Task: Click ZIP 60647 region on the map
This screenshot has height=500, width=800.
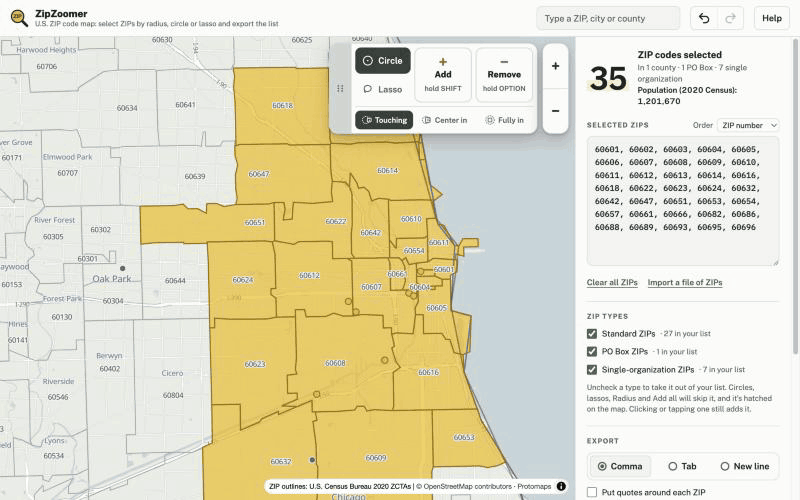Action: point(259,174)
